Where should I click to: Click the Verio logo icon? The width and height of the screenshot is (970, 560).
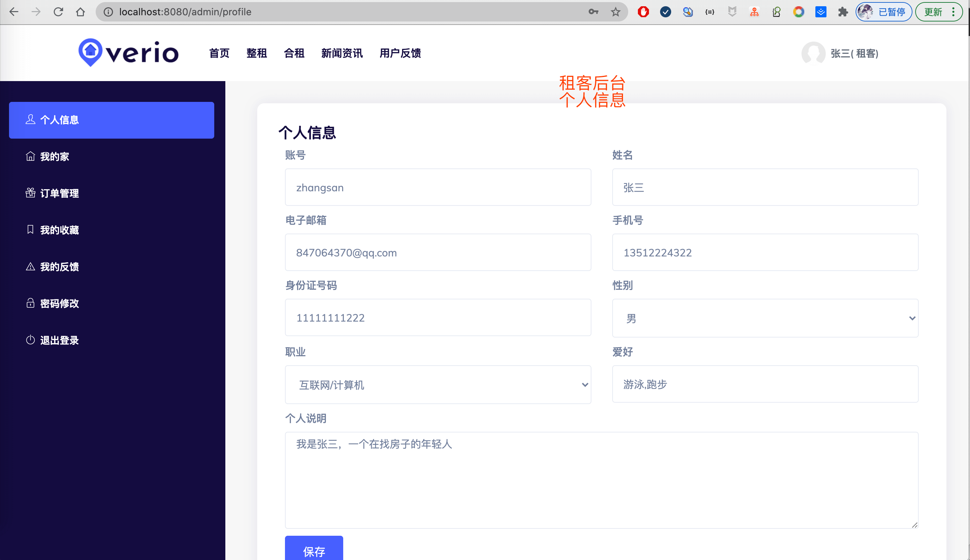90,52
